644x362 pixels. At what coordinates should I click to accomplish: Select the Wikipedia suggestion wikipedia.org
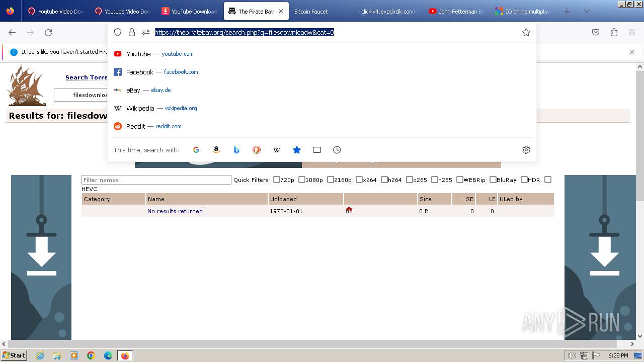322,108
